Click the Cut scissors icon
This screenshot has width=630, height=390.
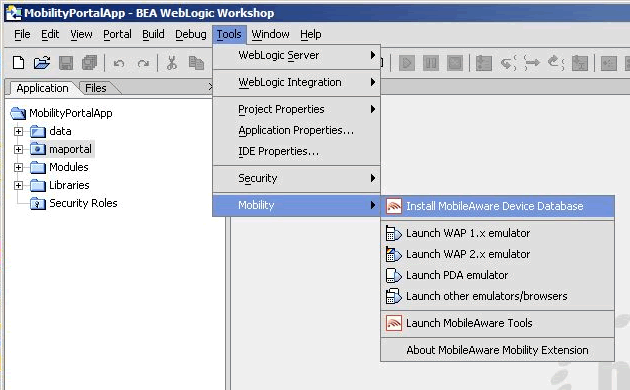point(172,63)
